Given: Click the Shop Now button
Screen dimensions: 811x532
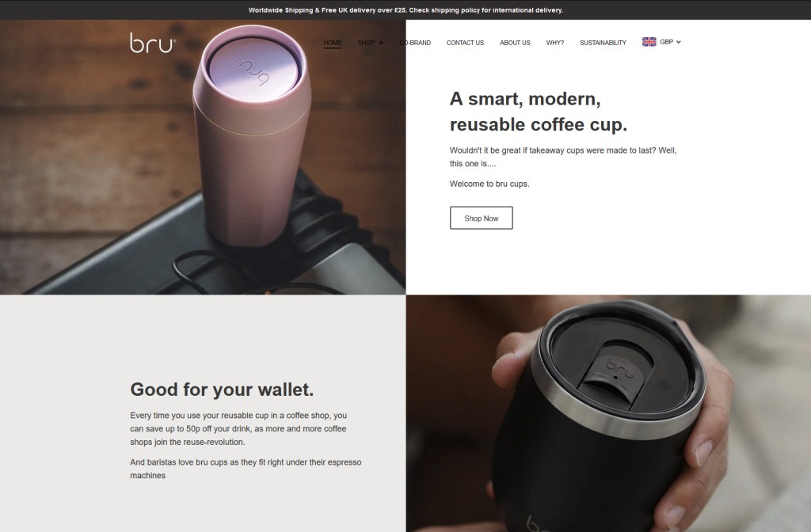Looking at the screenshot, I should [x=481, y=218].
